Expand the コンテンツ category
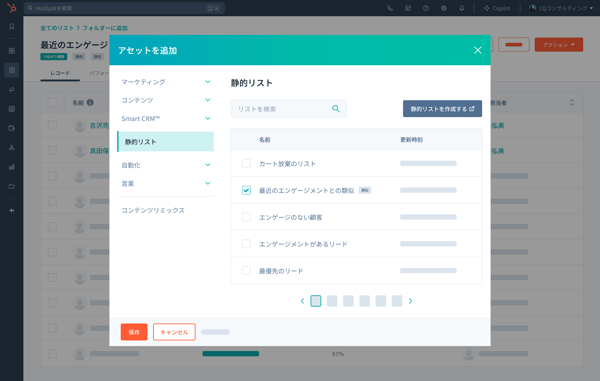Screen dimensions: 600x381 pyautogui.click(x=166, y=100)
